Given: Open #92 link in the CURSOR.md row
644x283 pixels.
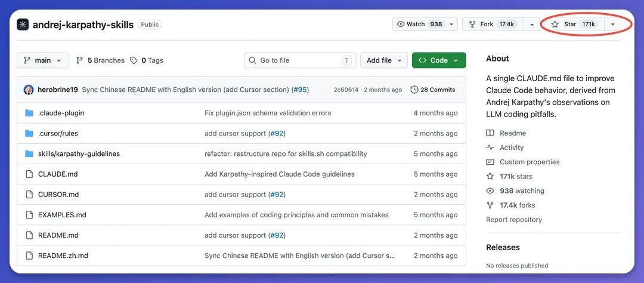Looking at the screenshot, I should pyautogui.click(x=277, y=195).
